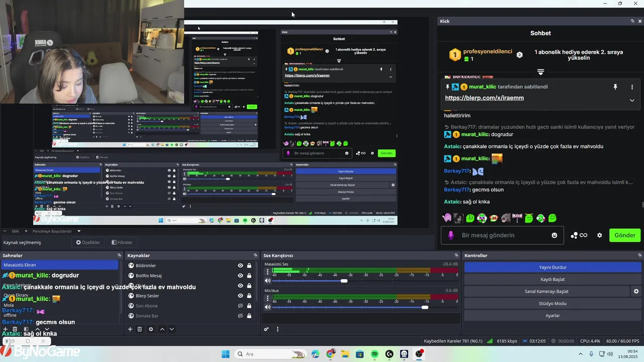
Task: Select Blerp Sesler source row
Action: (190, 296)
